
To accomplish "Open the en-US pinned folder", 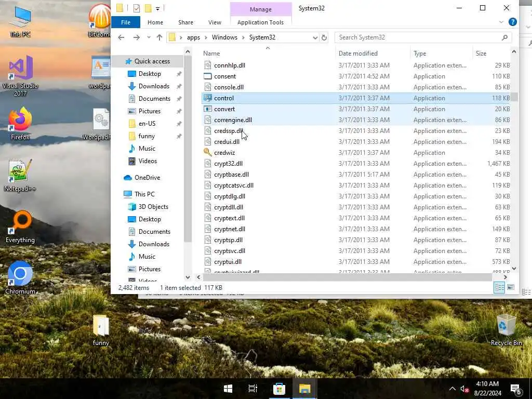I will [x=147, y=124].
